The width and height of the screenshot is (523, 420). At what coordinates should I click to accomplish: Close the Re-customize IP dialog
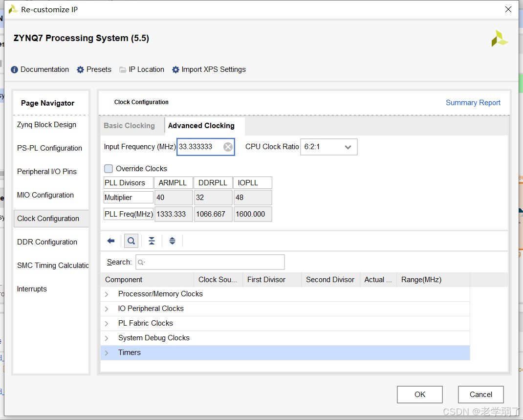[508, 9]
